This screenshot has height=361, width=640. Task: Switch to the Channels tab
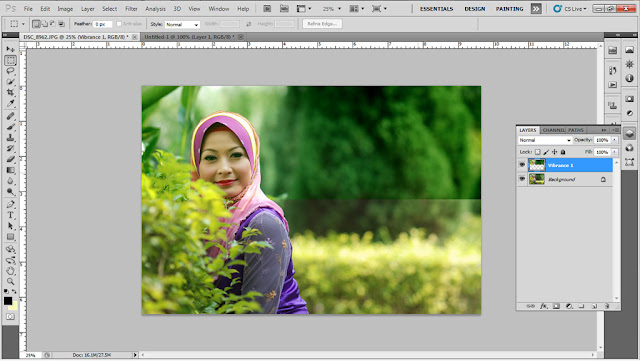553,130
